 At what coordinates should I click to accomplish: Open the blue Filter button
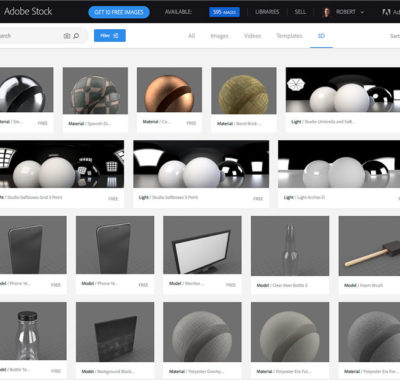pos(110,36)
